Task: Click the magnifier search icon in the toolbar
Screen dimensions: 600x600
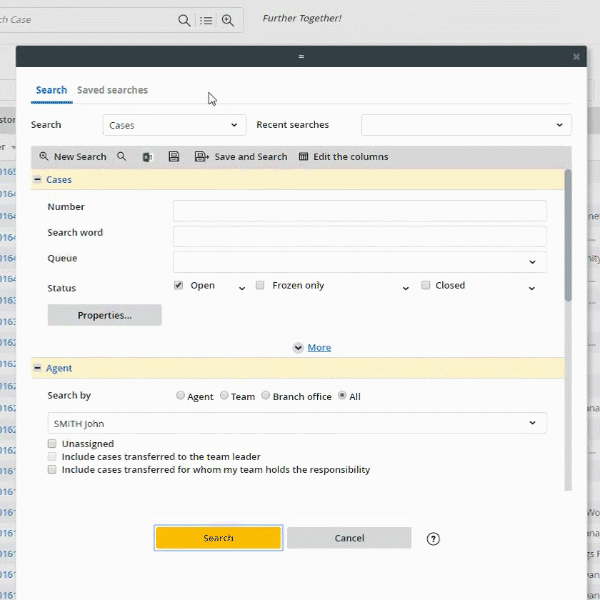Action: [122, 157]
